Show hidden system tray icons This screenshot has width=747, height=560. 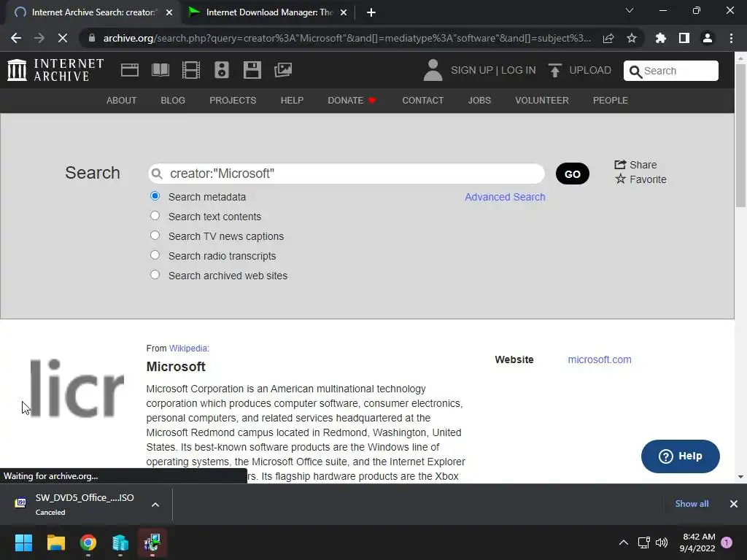[623, 542]
